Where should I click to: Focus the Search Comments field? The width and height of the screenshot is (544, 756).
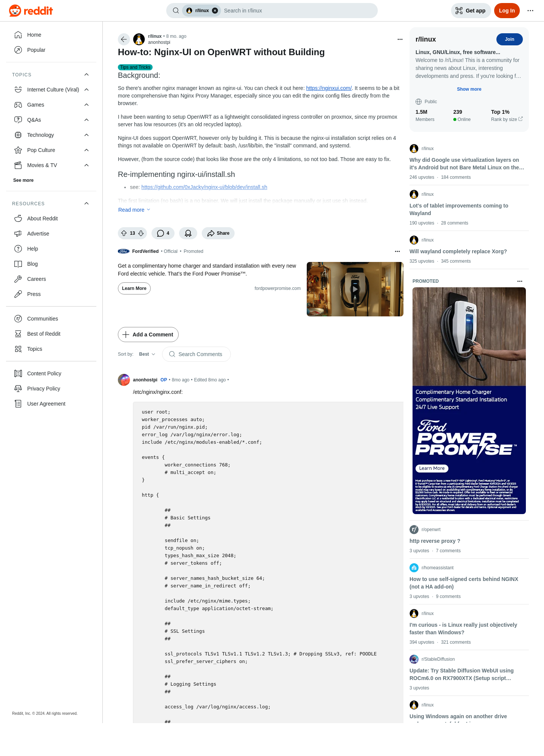point(196,354)
